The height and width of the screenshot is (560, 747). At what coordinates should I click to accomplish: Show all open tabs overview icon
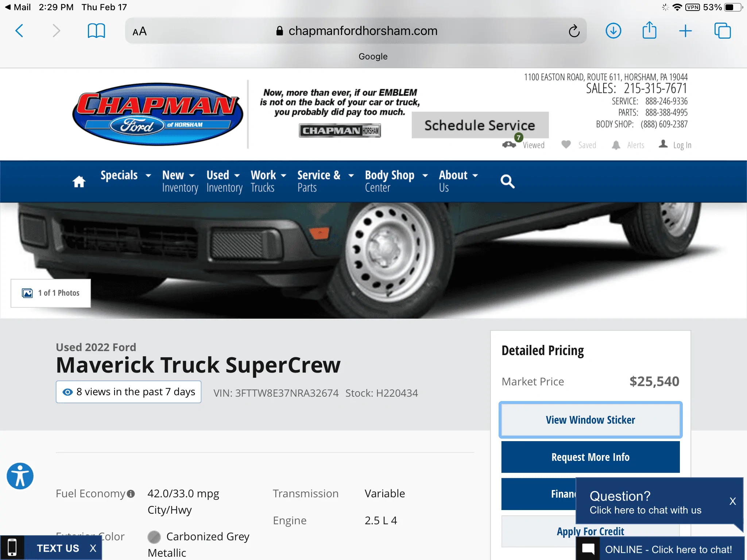click(722, 31)
